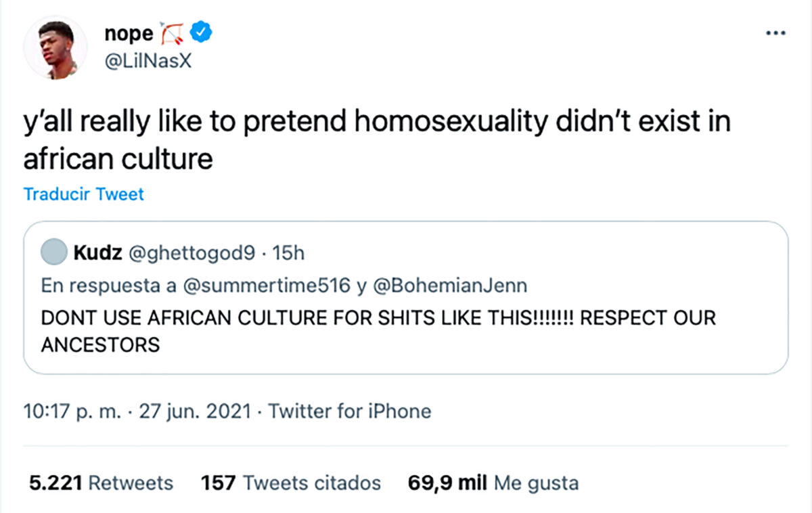Click the verified badge next to nope
This screenshot has width=812, height=513.
200,32
